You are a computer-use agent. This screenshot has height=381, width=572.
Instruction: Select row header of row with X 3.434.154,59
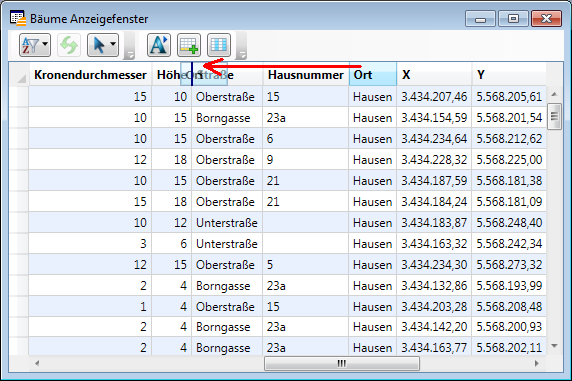[x=19, y=118]
